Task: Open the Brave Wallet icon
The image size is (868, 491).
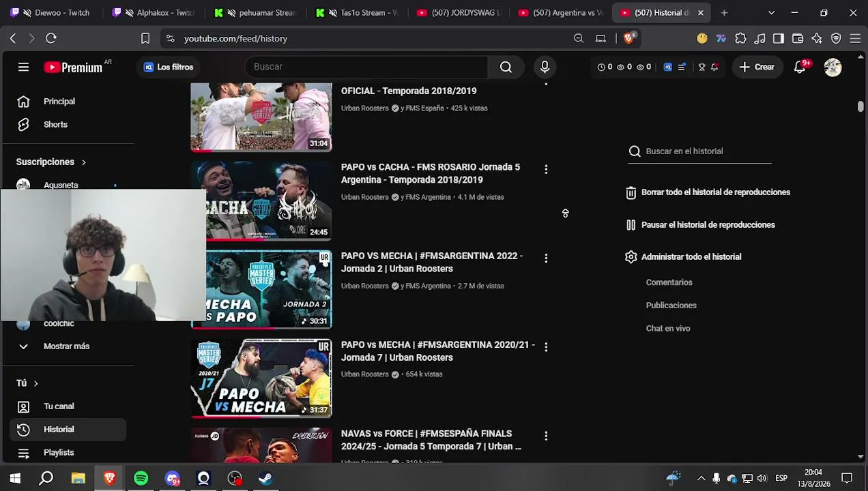Action: point(798,38)
